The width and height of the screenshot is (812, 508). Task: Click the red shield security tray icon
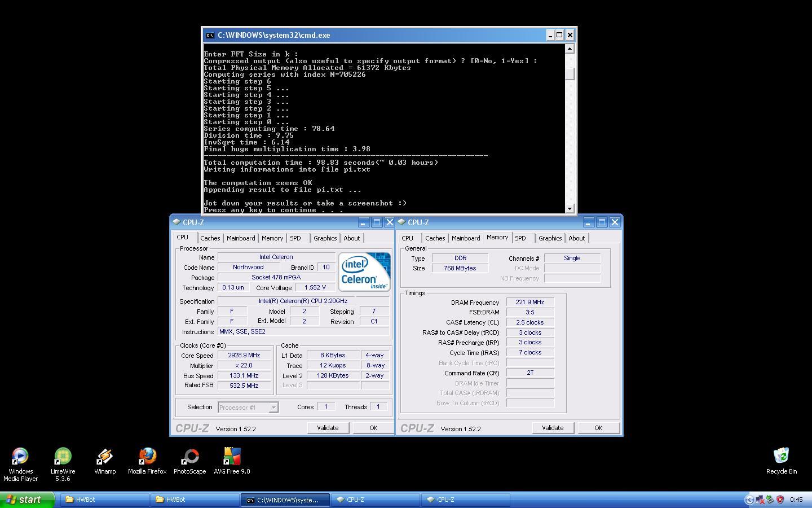[x=780, y=500]
